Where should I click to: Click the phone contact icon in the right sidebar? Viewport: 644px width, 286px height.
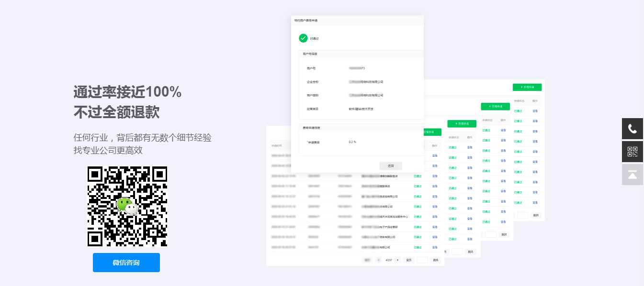[633, 129]
